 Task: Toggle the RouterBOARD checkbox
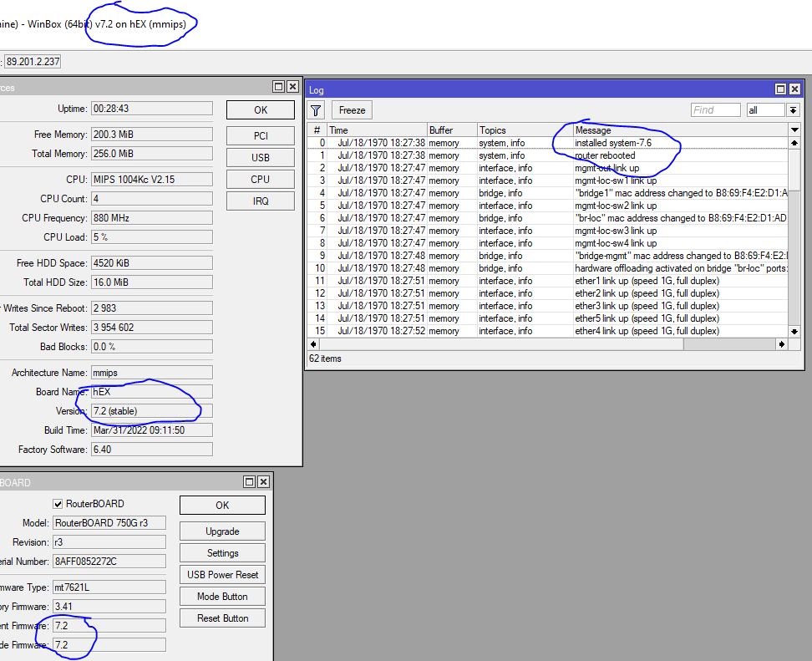pos(58,504)
